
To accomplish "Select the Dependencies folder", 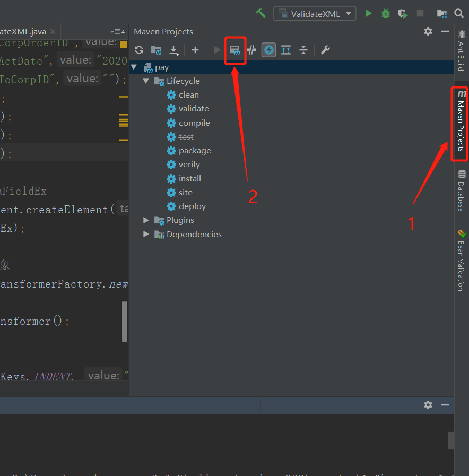I will pyautogui.click(x=188, y=235).
